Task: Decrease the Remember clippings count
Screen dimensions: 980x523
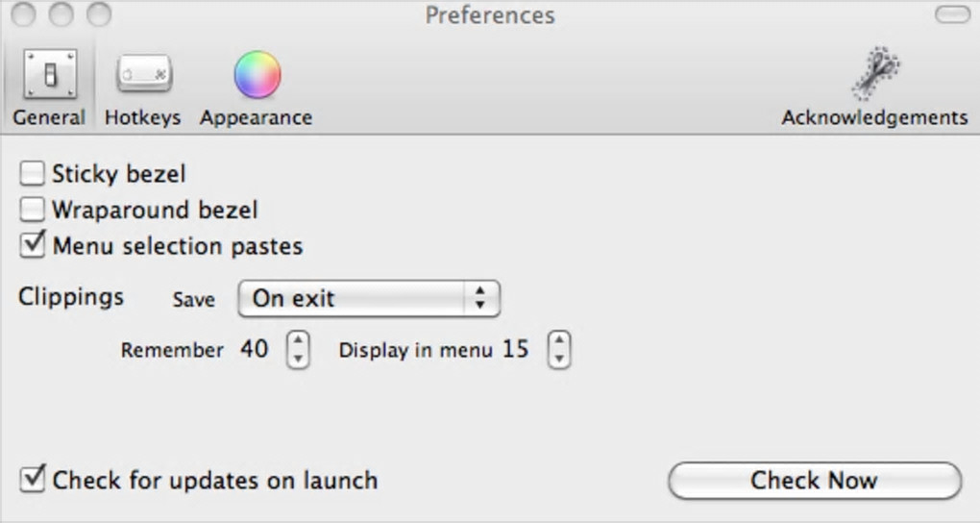Action: coord(299,358)
